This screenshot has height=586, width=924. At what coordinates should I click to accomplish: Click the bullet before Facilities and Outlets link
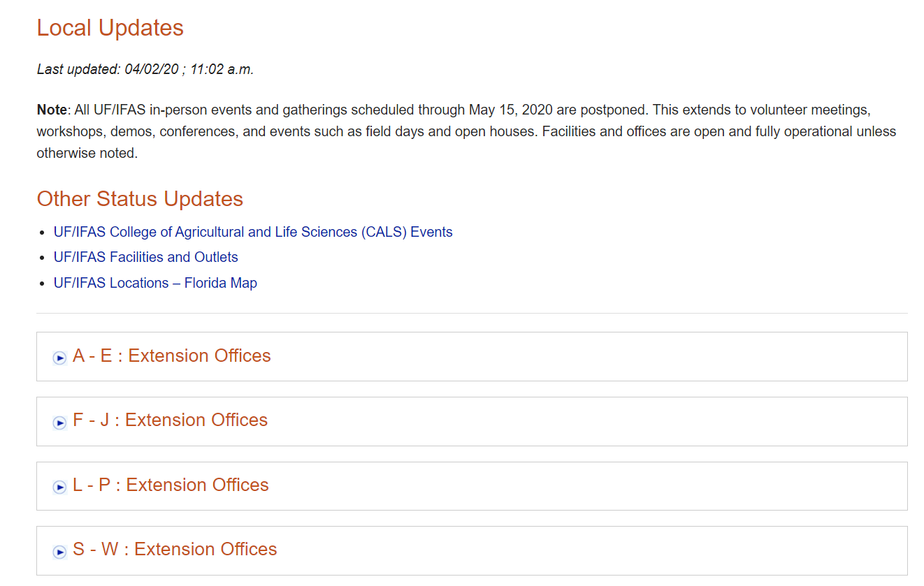[43, 258]
